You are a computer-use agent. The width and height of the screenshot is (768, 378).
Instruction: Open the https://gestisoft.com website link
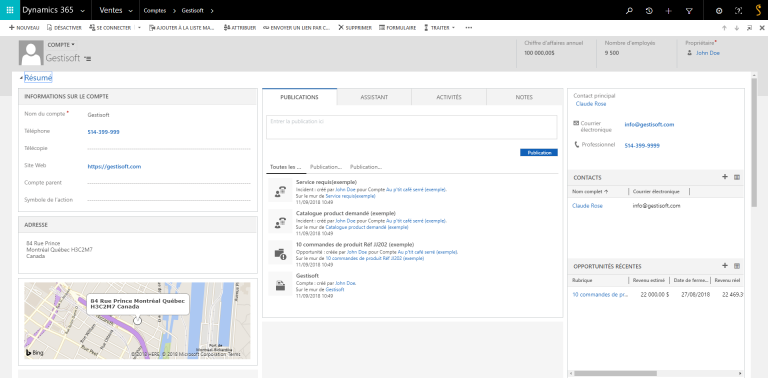pyautogui.click(x=114, y=166)
